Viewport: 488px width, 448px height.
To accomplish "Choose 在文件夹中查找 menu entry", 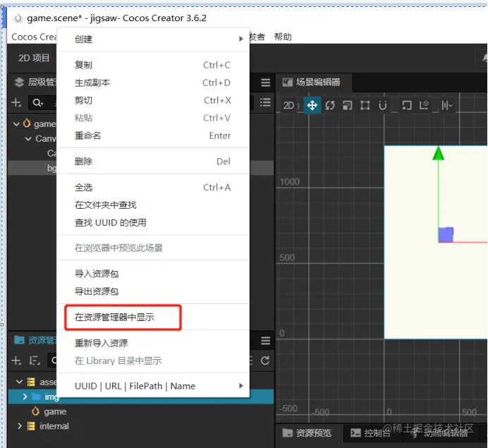I will point(154,205).
